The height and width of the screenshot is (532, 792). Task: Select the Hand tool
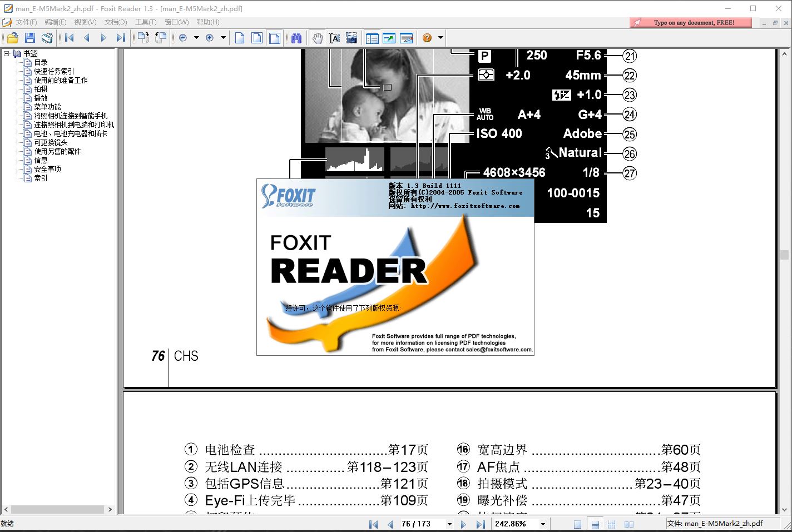[317, 38]
